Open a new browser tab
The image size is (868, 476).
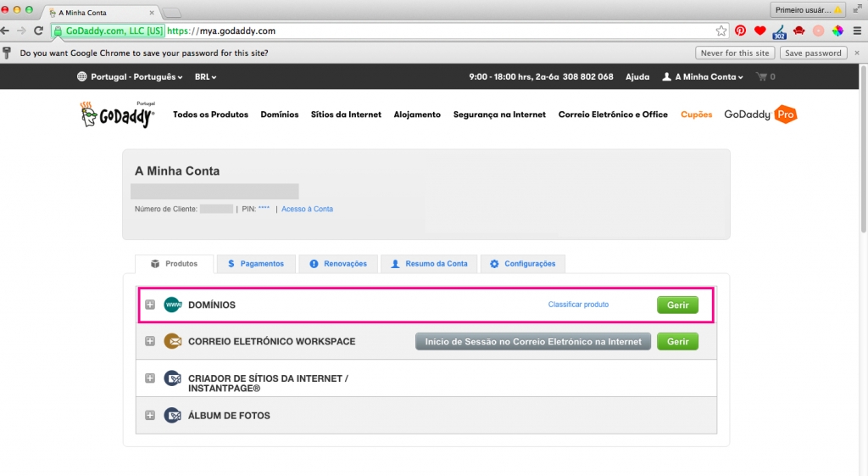point(171,12)
